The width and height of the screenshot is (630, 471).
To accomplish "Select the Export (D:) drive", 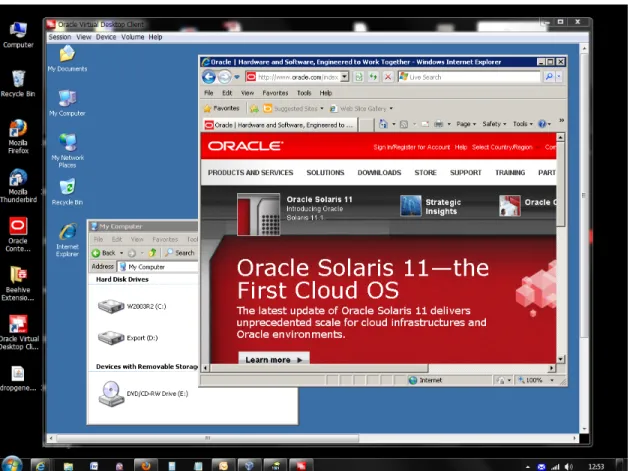I will [128, 338].
